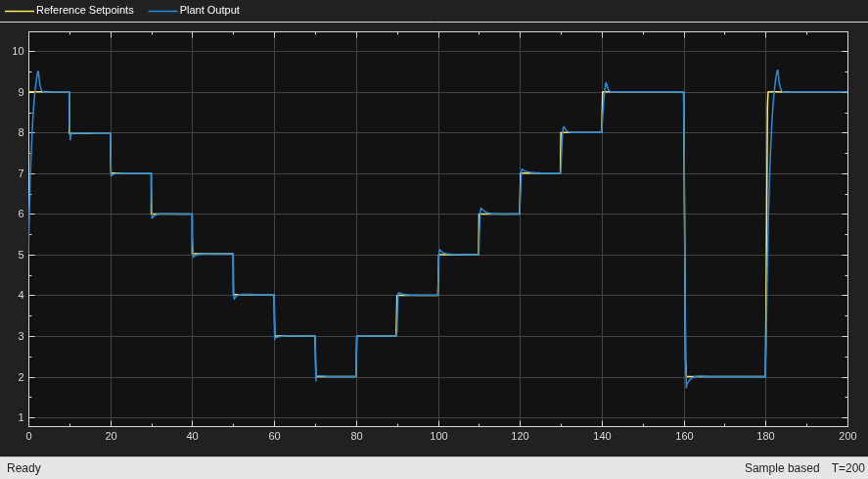Click the y-axis tick label 10
868x479 pixels.
click(18, 51)
